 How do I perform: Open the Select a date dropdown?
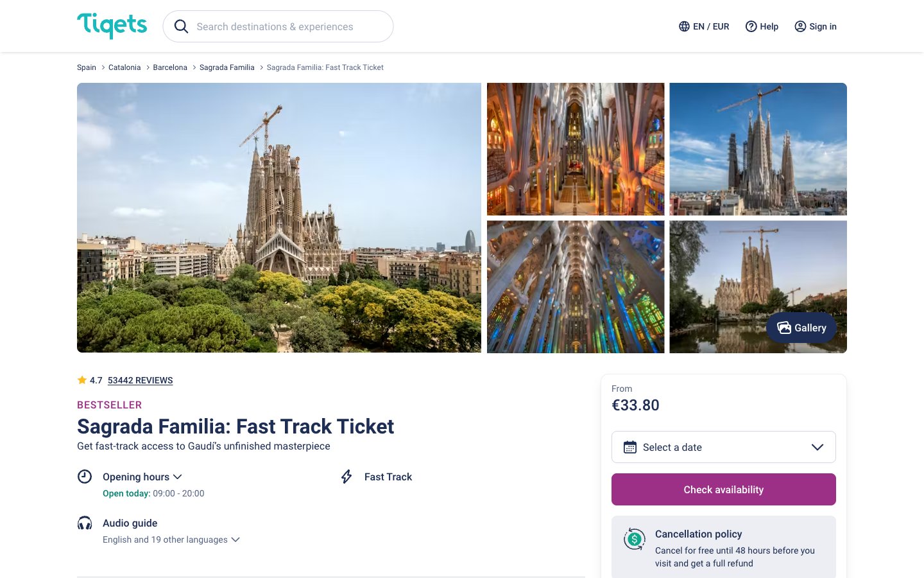coord(723,447)
